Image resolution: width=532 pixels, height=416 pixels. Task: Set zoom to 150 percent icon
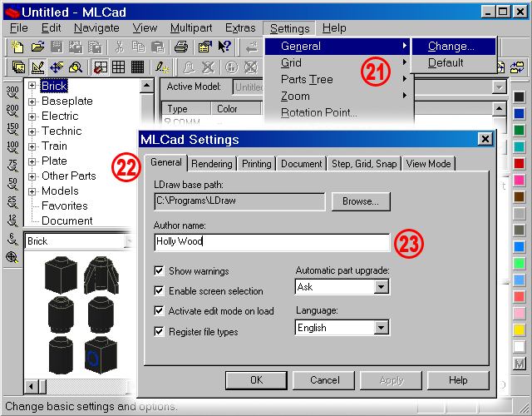pyautogui.click(x=12, y=129)
